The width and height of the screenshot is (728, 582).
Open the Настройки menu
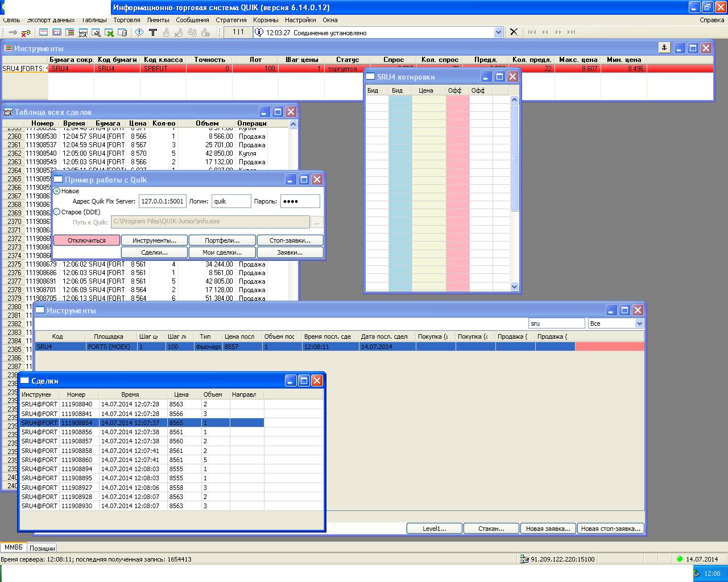tap(300, 20)
